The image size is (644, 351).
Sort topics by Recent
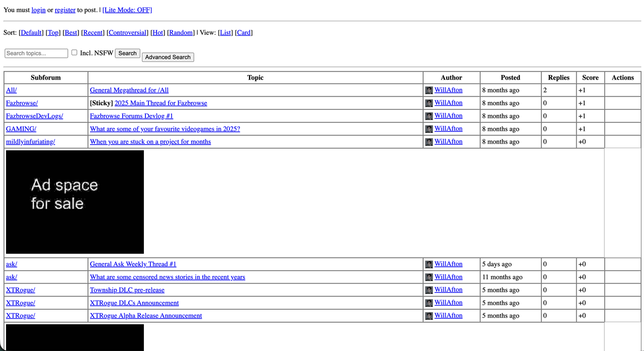[x=93, y=32]
